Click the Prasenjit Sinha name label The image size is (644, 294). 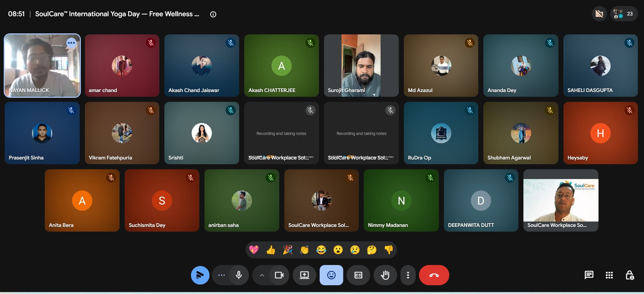point(26,158)
